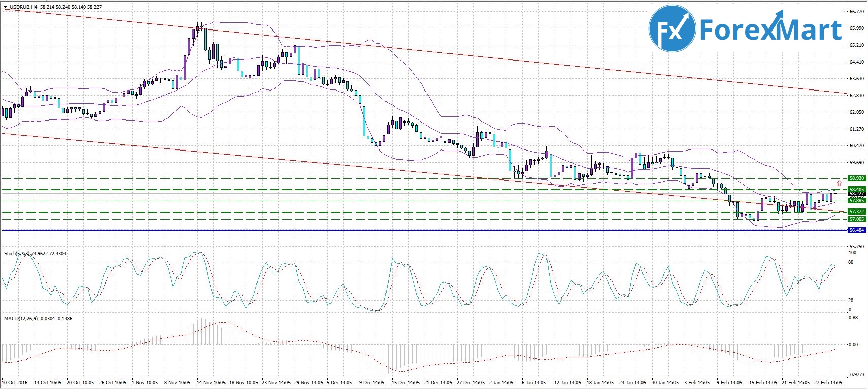868x389 pixels.
Task: Click the 66.770 value on price scale
Action: point(856,12)
